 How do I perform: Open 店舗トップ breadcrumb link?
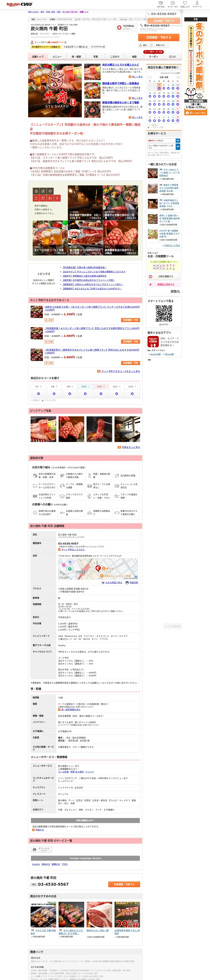point(84,12)
